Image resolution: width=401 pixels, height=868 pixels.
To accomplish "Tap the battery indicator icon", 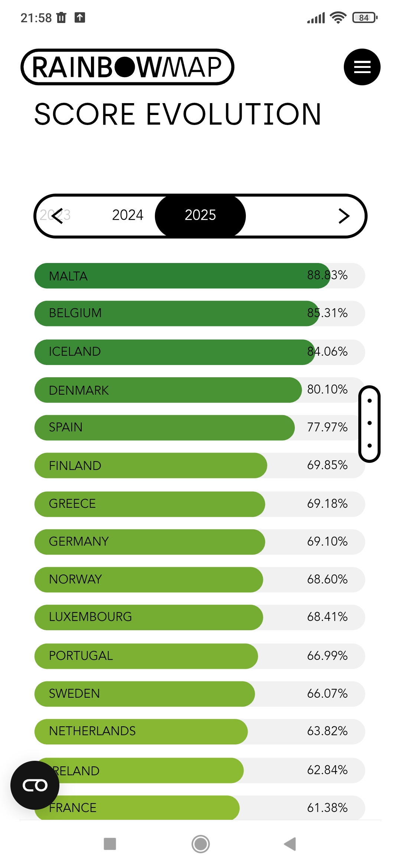I will [365, 17].
